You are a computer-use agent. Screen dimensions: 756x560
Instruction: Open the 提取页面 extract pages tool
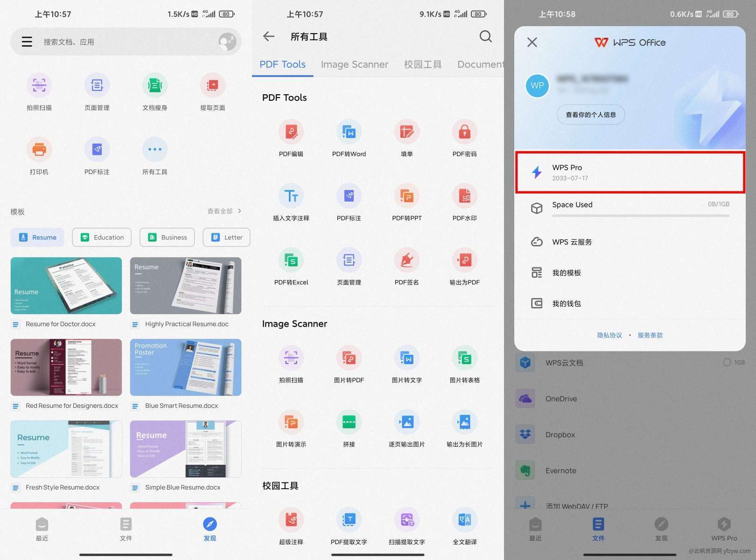click(x=213, y=92)
